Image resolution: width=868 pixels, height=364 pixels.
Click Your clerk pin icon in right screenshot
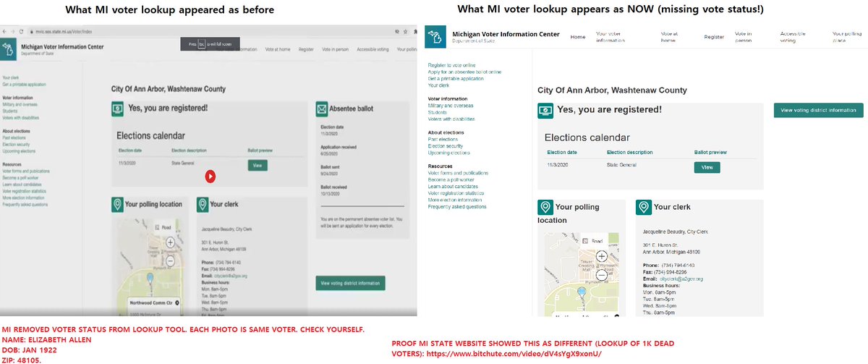coord(643,208)
